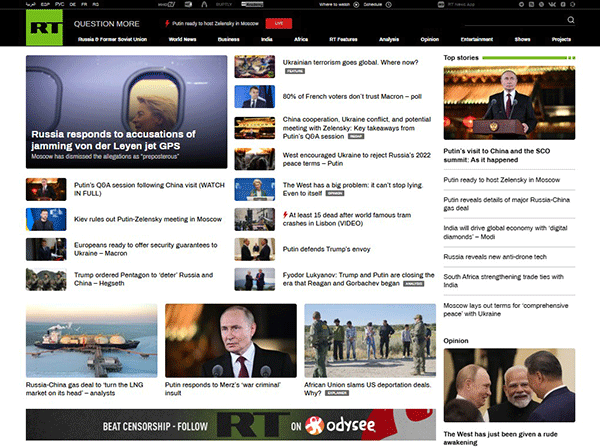Screen dimensions: 600x447
Task: Open 'Kiev rules out Putin-Zelensky meeting' story
Action: pyautogui.click(x=148, y=219)
